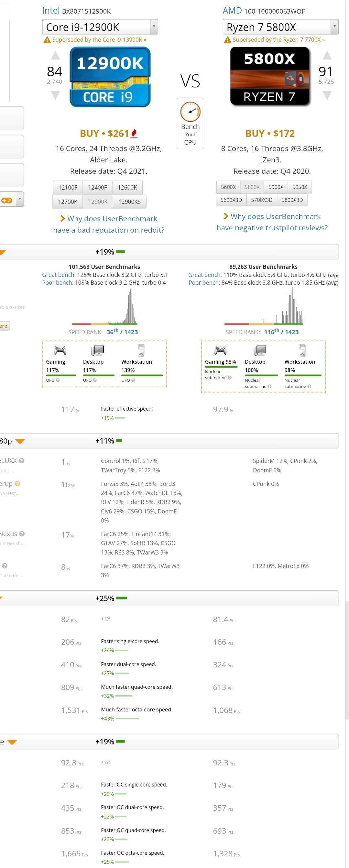
Task: Click help icon beside Intel Workstation UFO
Action: 133,380
